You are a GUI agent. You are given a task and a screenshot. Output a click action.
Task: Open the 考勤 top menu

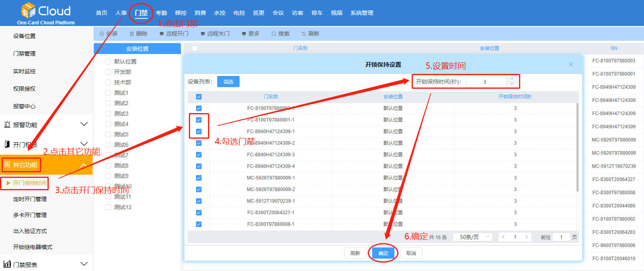pos(161,13)
